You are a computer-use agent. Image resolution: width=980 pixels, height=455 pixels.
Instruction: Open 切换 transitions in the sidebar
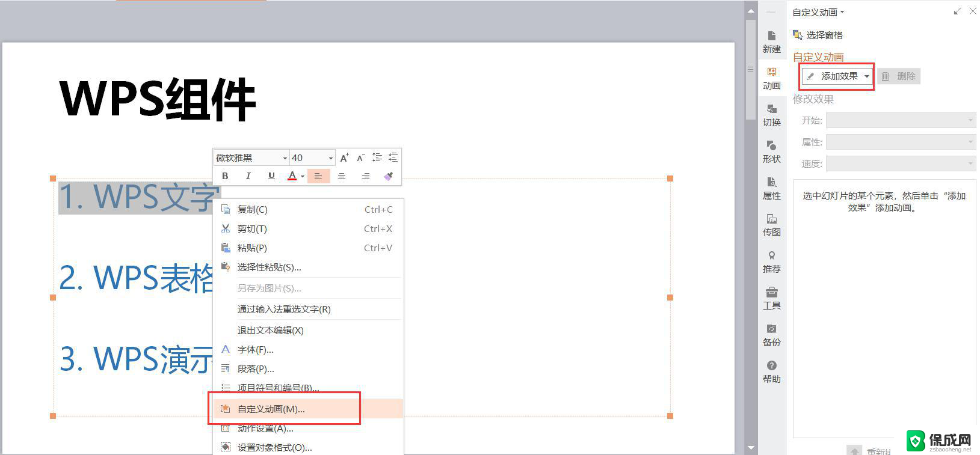[x=772, y=115]
